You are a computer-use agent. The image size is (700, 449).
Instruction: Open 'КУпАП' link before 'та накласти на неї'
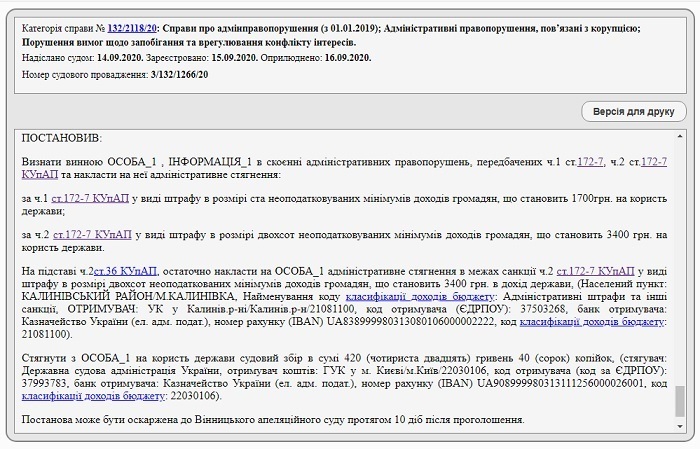pos(40,174)
